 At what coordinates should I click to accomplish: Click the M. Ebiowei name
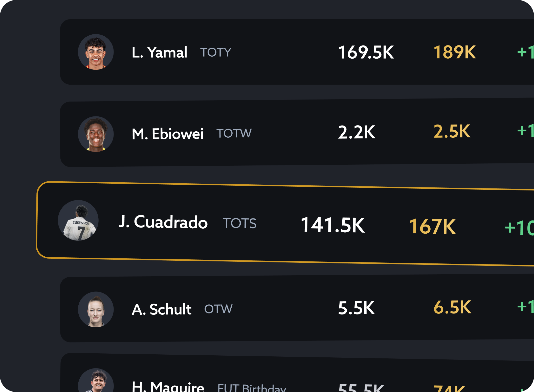tap(167, 134)
